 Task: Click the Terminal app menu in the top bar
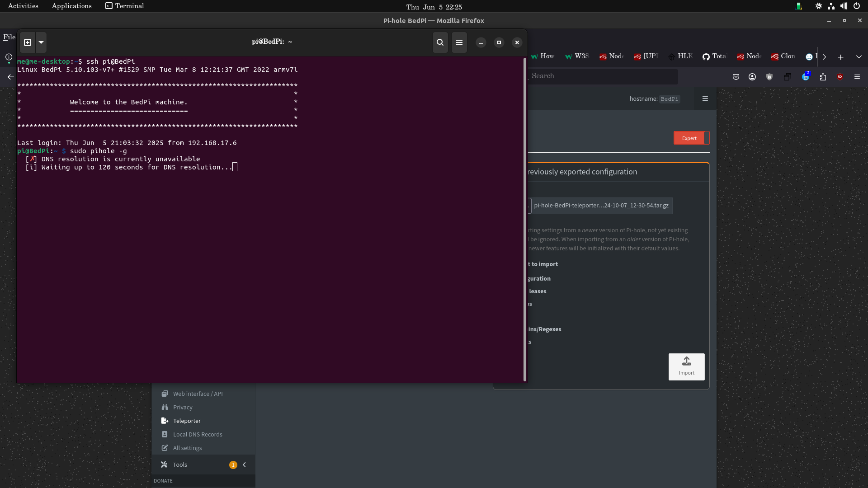(125, 6)
